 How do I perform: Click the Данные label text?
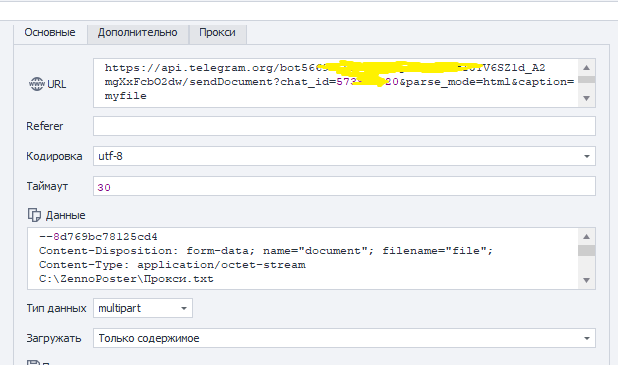pyautogui.click(x=65, y=215)
